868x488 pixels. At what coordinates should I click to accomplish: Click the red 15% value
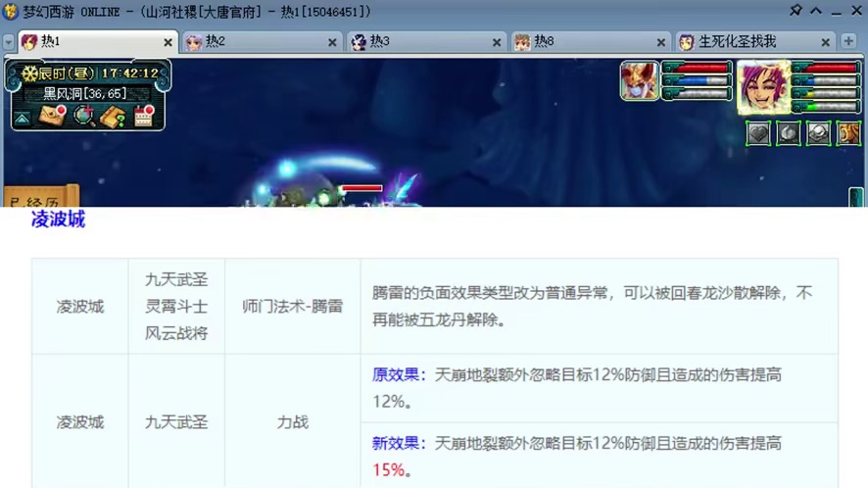tap(389, 470)
